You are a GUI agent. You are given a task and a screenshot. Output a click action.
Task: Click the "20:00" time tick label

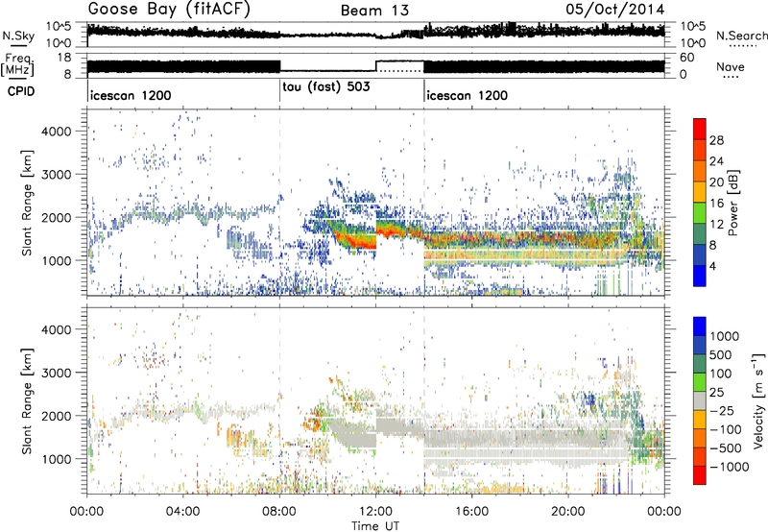click(x=568, y=512)
